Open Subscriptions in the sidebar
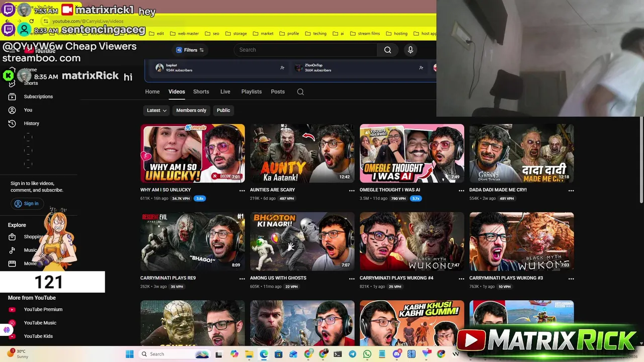The image size is (644, 362). pos(38,97)
